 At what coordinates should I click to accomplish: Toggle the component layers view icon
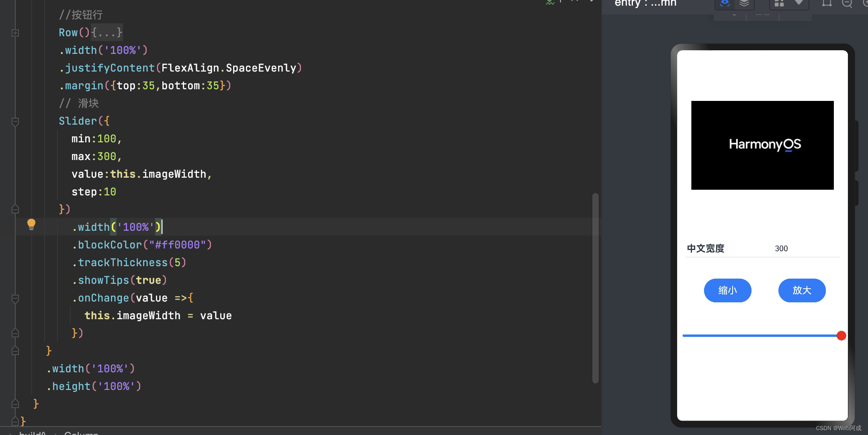(x=744, y=3)
